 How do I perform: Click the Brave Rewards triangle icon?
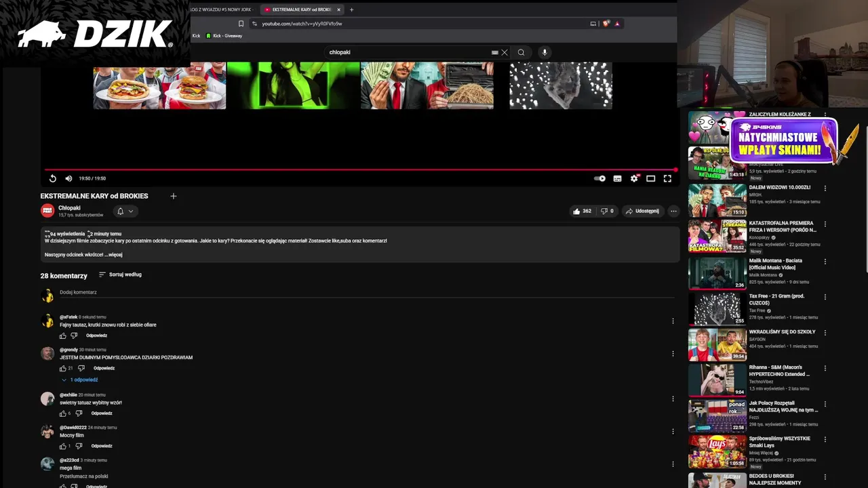(x=617, y=24)
